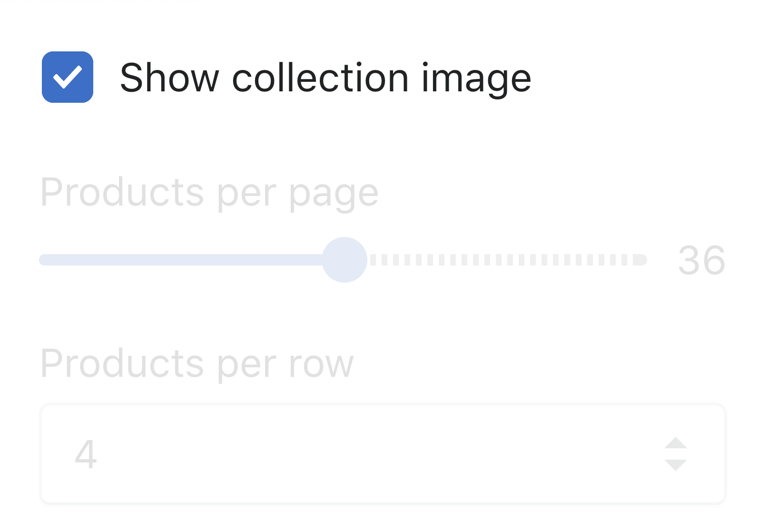Click the 'Products per row' label
The width and height of the screenshot is (768, 532).
pyautogui.click(x=197, y=364)
